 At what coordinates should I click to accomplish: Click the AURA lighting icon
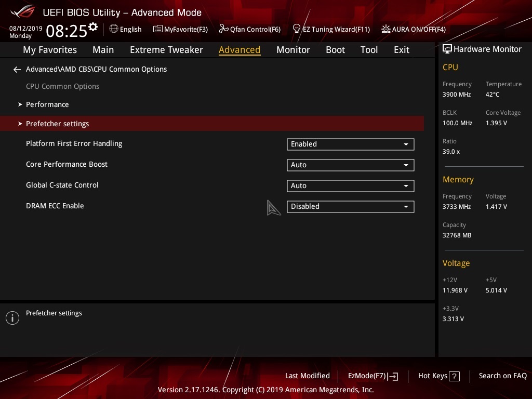click(x=386, y=29)
